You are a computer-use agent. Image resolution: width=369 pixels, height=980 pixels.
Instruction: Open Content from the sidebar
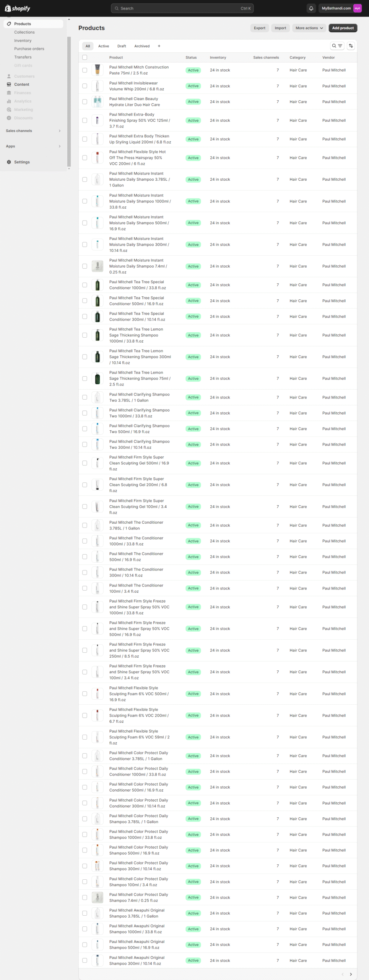pos(21,85)
